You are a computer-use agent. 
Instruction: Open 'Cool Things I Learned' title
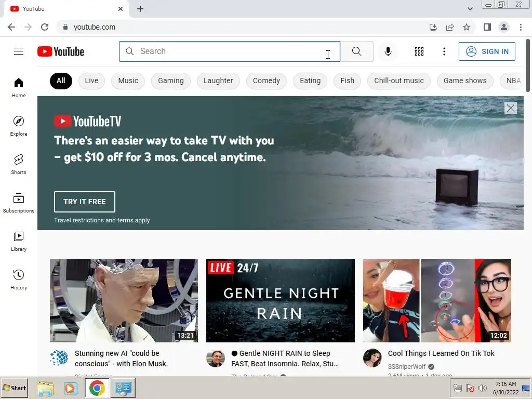pyautogui.click(x=441, y=353)
